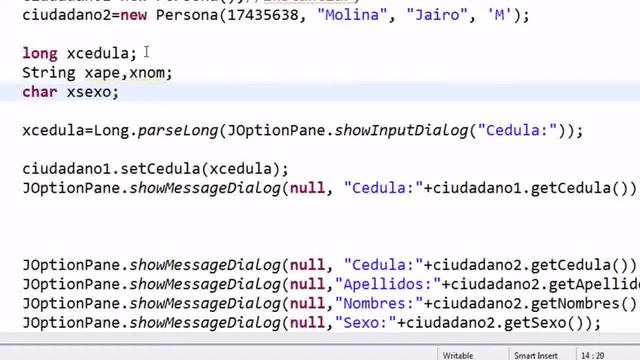The width and height of the screenshot is (640, 360).
Task: Click the 'M' char literal
Action: (499, 15)
